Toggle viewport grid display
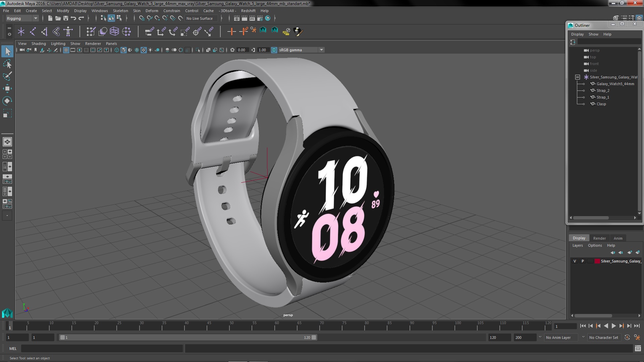The image size is (644, 362). 66,50
